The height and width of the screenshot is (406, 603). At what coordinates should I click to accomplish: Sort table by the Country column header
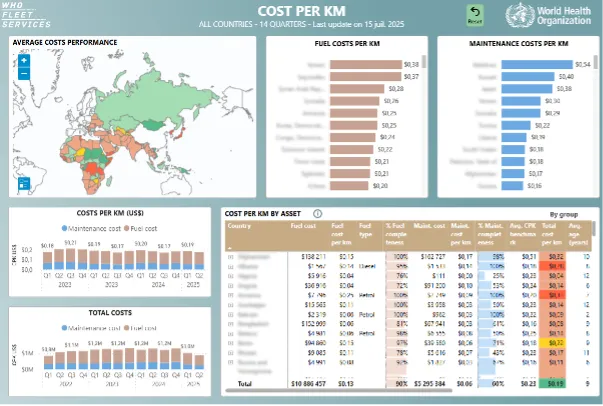coord(239,226)
